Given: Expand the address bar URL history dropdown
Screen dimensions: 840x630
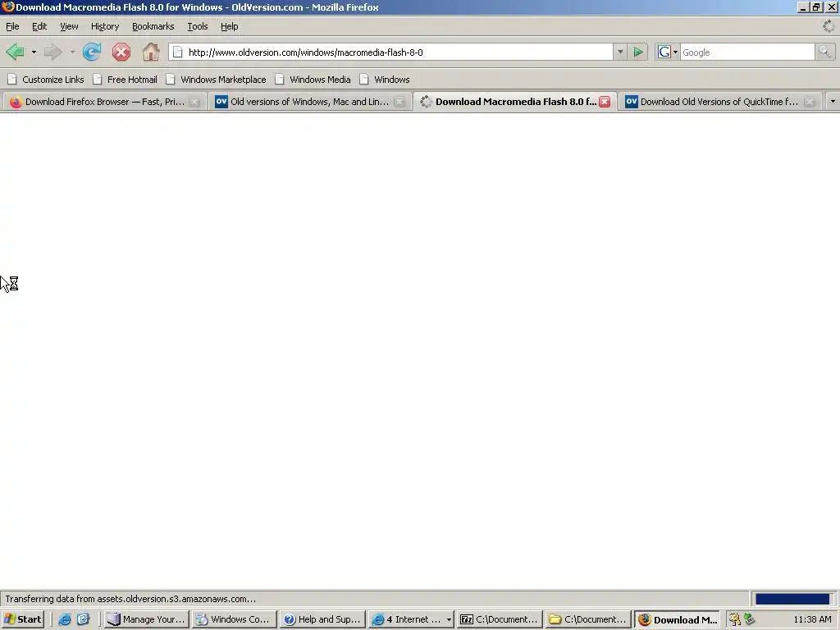Looking at the screenshot, I should click(620, 52).
